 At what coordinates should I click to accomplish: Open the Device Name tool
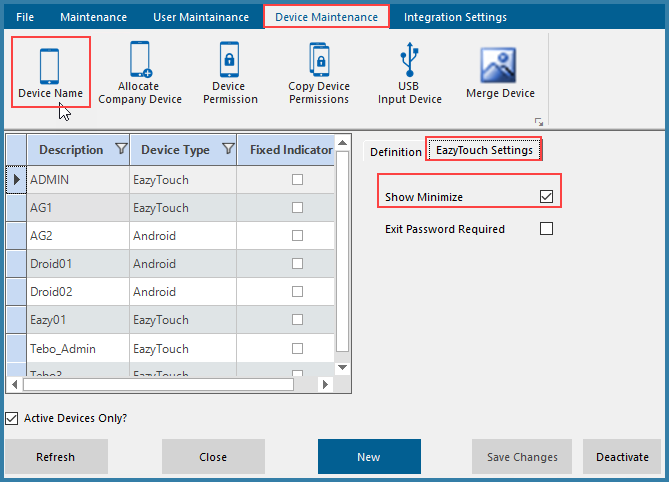50,72
